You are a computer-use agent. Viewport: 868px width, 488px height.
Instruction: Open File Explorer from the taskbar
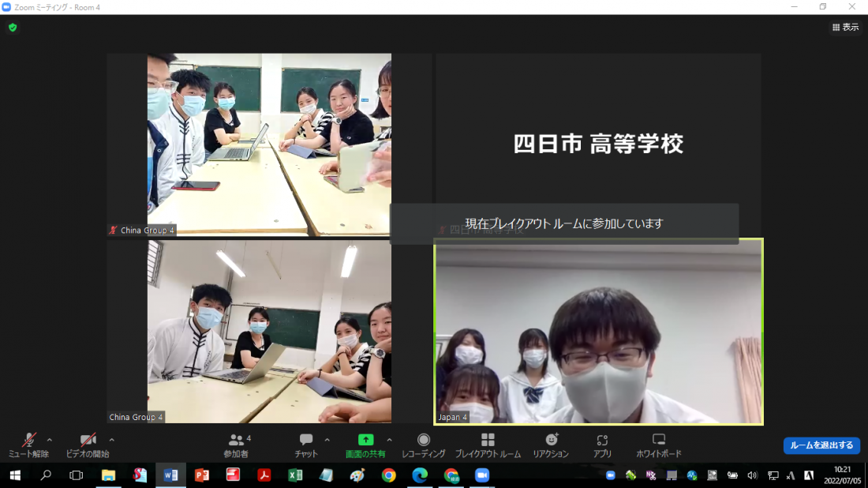coord(108,475)
